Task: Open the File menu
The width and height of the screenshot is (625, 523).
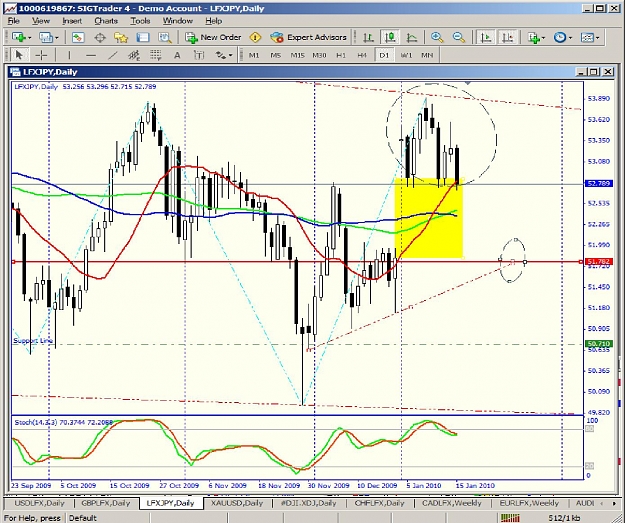Action: click(x=14, y=21)
